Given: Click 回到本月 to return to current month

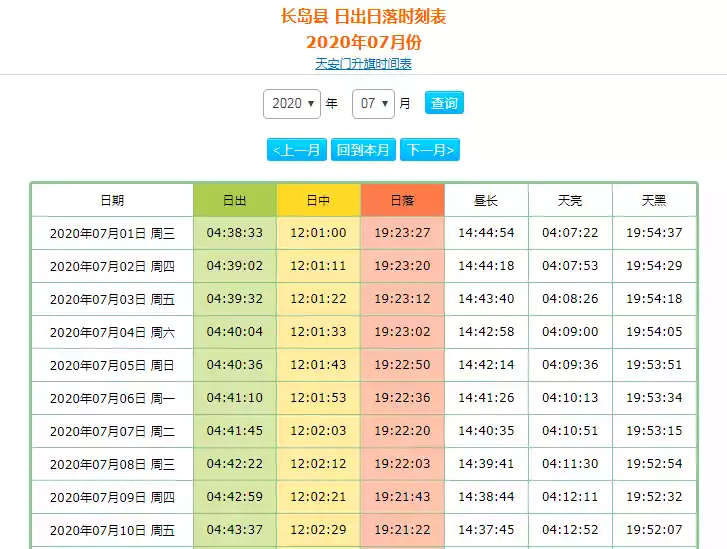Looking at the screenshot, I should point(363,150).
